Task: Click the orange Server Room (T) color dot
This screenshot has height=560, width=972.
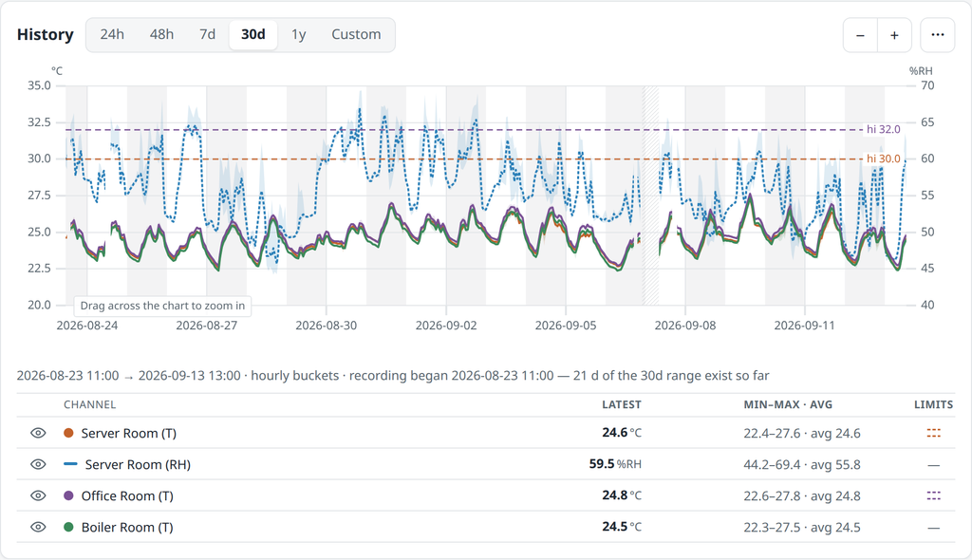Action: pos(68,433)
